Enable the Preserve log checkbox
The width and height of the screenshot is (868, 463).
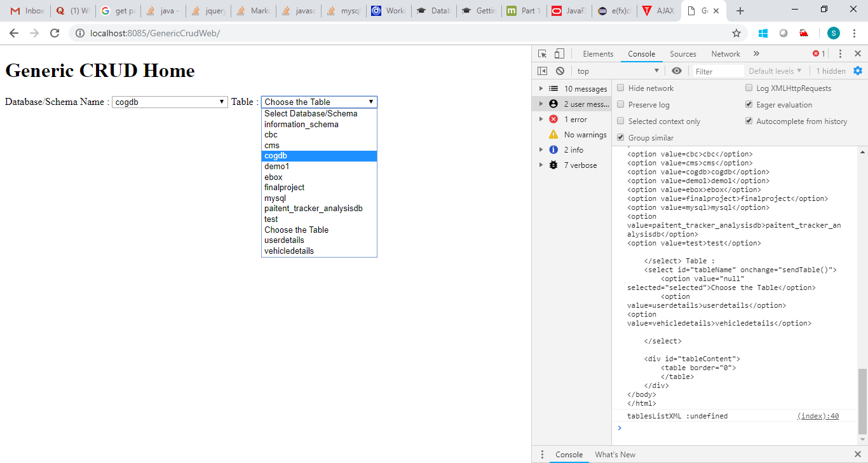620,104
